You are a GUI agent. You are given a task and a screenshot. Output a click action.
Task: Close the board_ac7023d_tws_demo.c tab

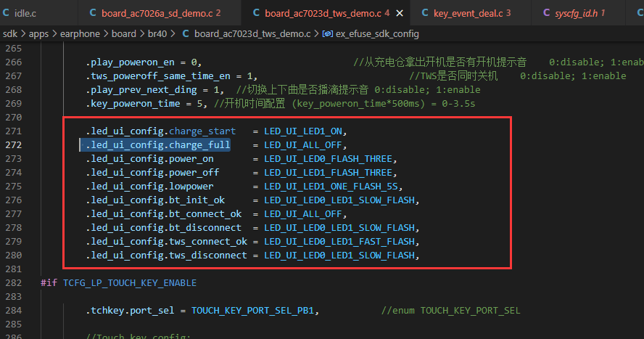(x=399, y=13)
